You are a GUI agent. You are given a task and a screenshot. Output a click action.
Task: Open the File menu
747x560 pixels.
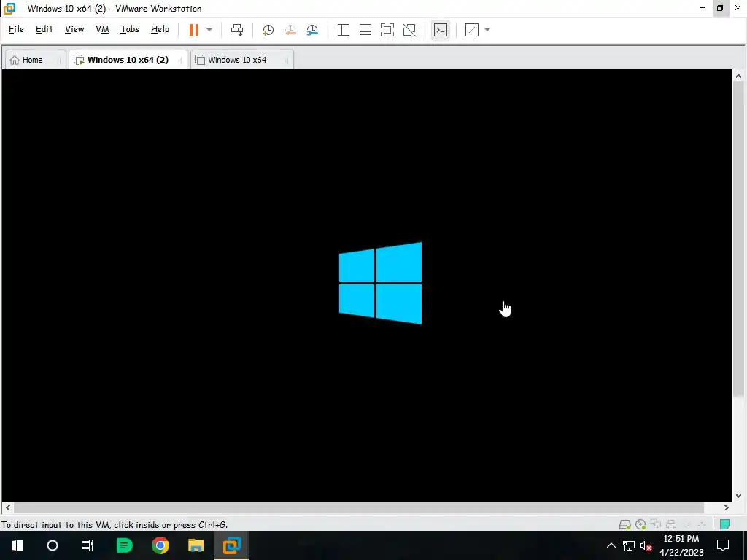[x=16, y=29]
